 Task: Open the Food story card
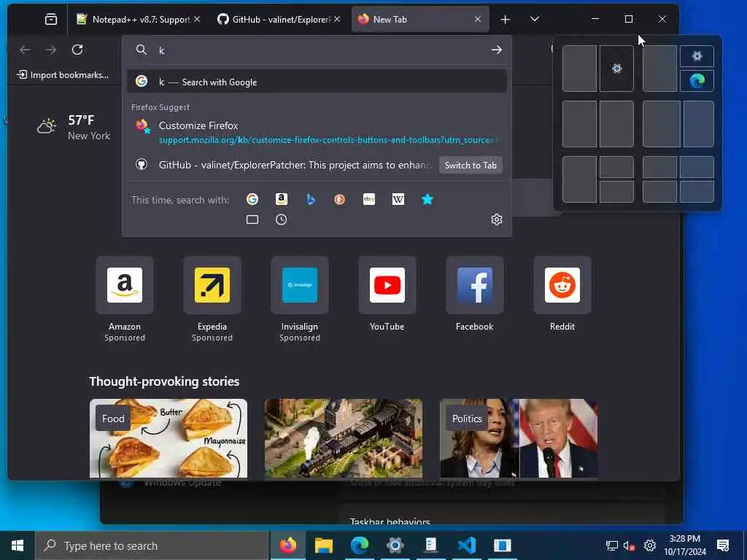click(x=169, y=438)
